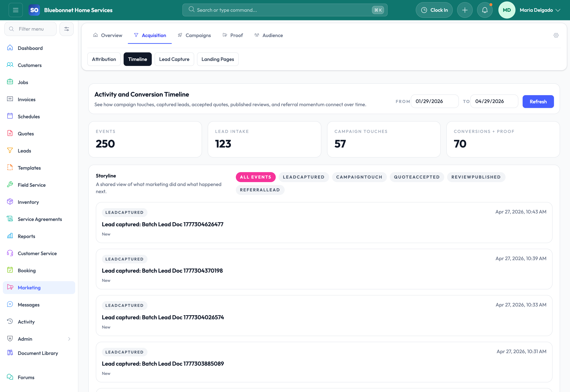Click the Quotes document icon

(x=10, y=133)
